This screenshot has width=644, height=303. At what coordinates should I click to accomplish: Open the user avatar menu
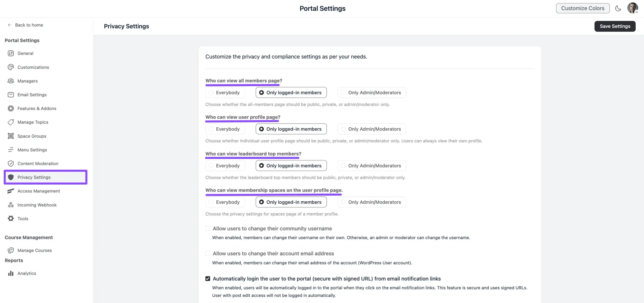[x=632, y=8]
